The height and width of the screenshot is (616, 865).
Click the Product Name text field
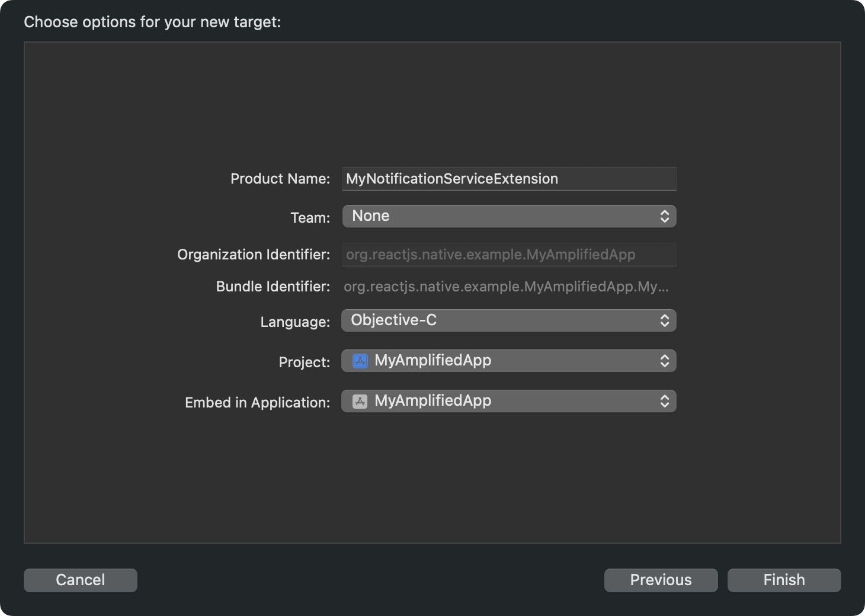509,179
